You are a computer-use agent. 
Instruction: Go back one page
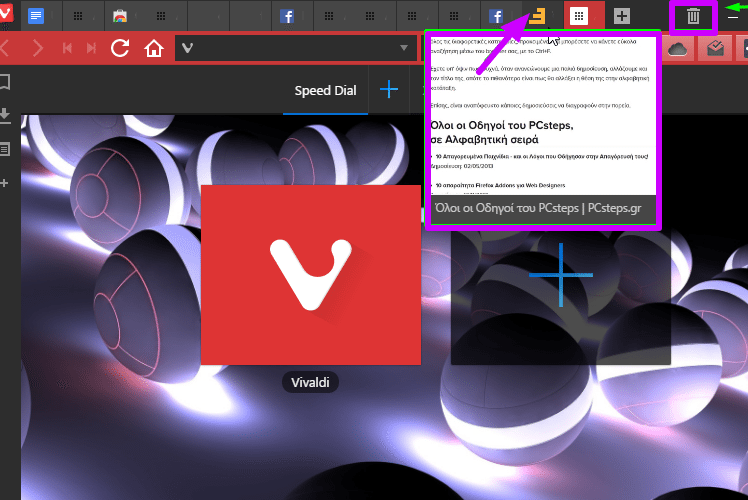click(5, 48)
